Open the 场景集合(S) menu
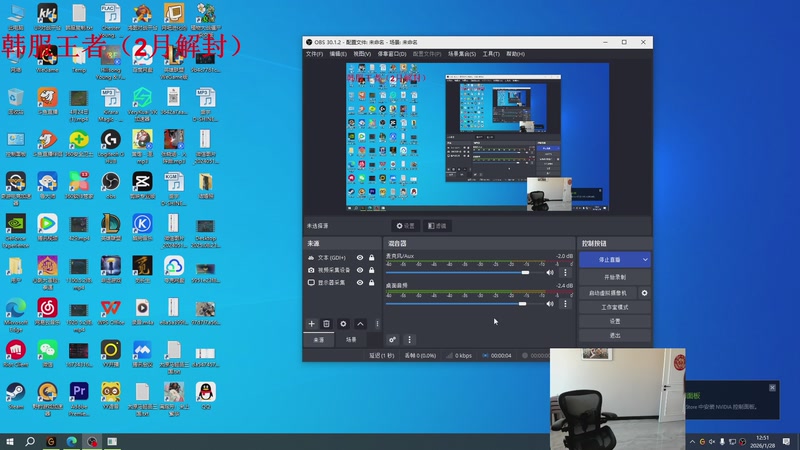 pyautogui.click(x=462, y=54)
